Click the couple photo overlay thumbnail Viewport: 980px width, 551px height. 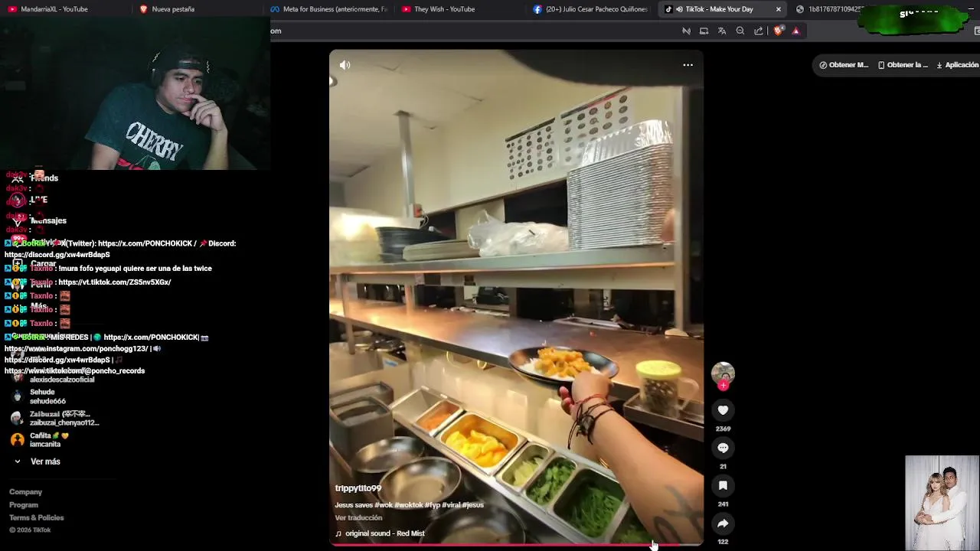(x=942, y=503)
